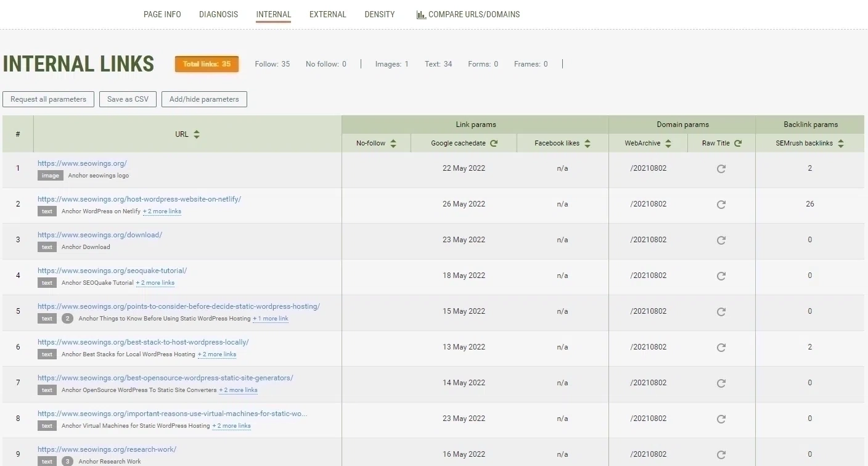Screen dimensions: 868x466
Task: Open the host-wordpress-website-on-netlify link
Action: pyautogui.click(x=139, y=199)
